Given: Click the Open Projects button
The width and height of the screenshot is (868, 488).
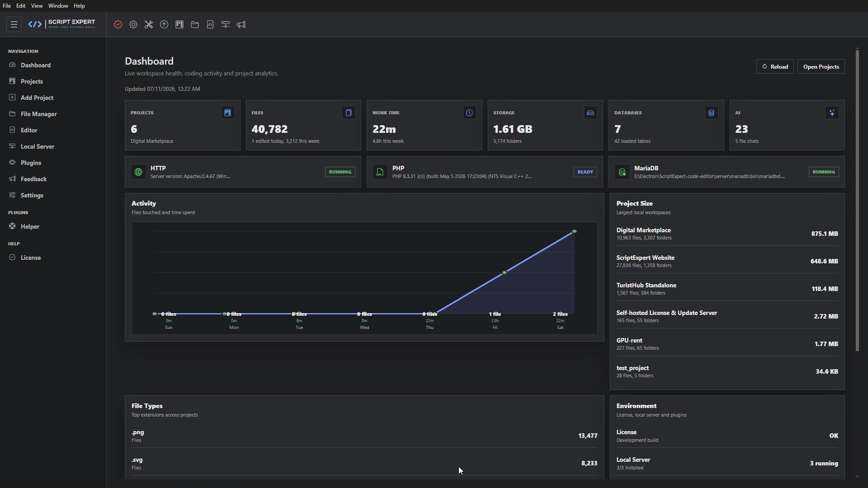Looking at the screenshot, I should (x=821, y=66).
